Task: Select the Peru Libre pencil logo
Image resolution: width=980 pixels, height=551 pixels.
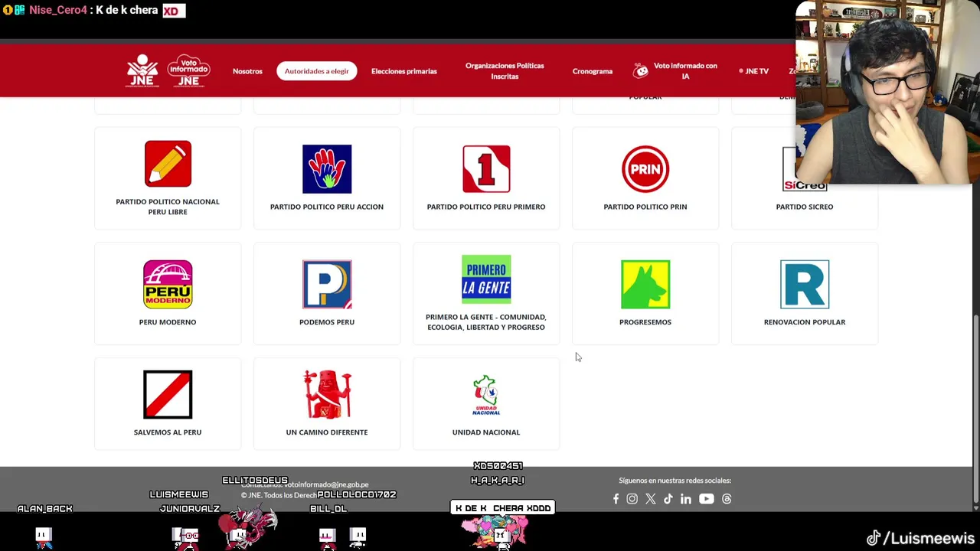Action: point(168,164)
